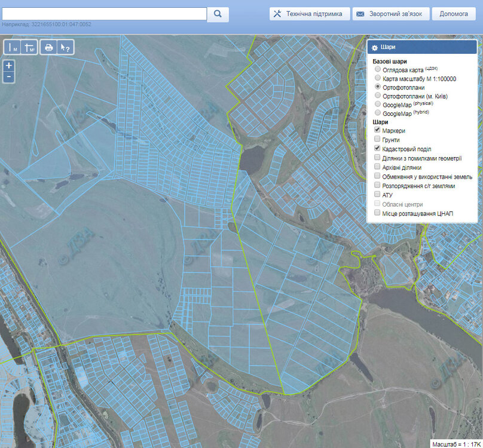Click the magnifier search button
The height and width of the screenshot is (448, 483).
coord(218,14)
